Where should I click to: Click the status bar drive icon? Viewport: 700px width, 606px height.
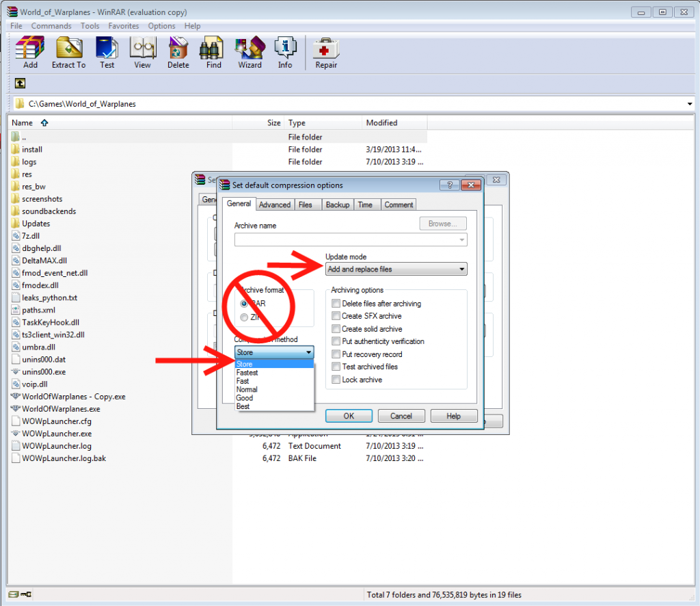[x=14, y=594]
